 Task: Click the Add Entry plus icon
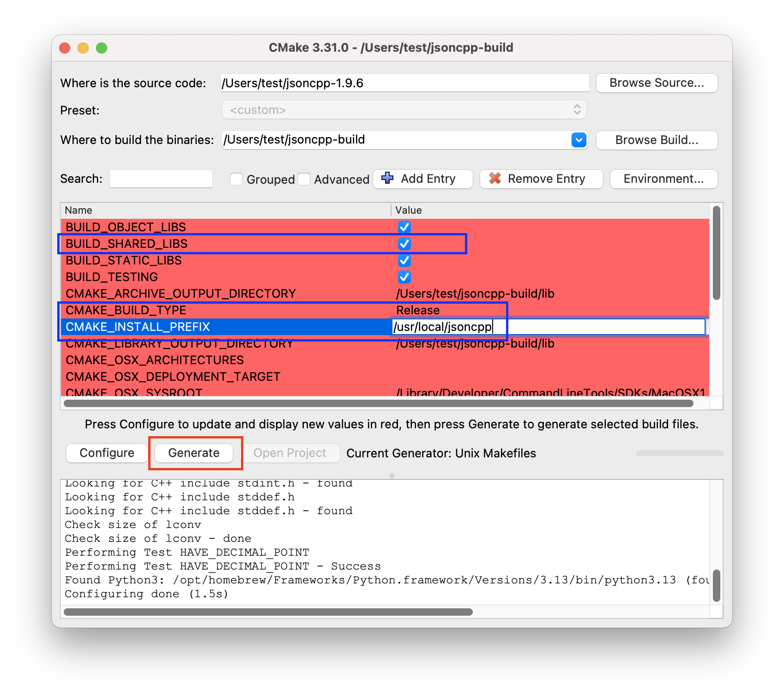click(387, 179)
